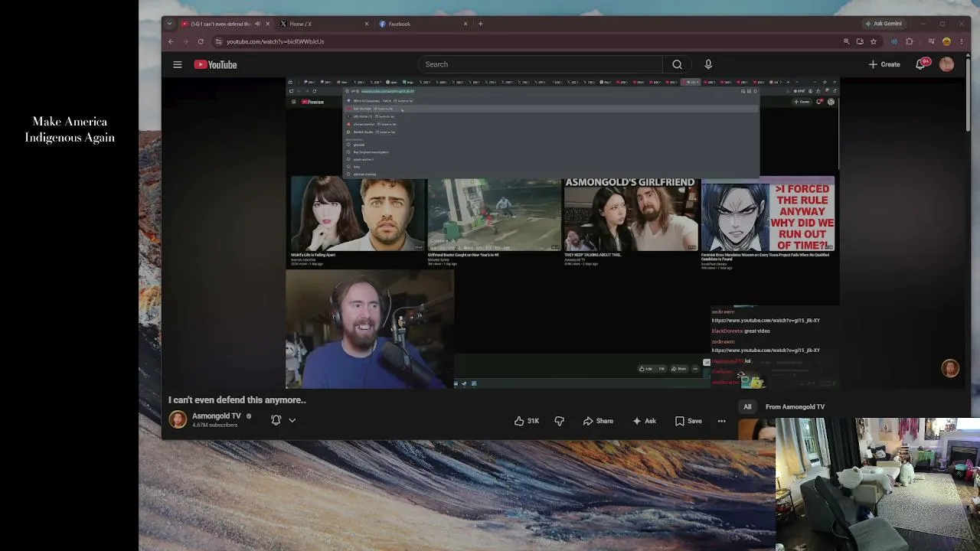Close the Home / X tab
The height and width of the screenshot is (551, 980).
pyautogui.click(x=367, y=24)
